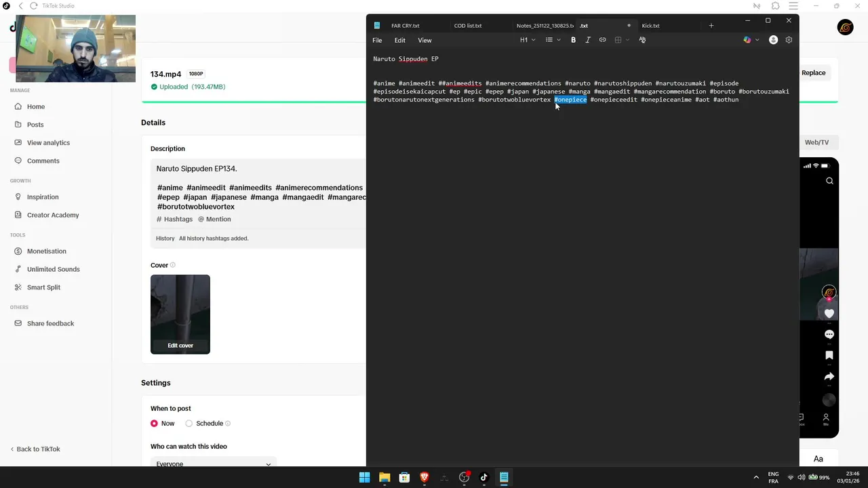Toggle italic formatting in Notepad
This screenshot has height=488, width=868.
588,40
